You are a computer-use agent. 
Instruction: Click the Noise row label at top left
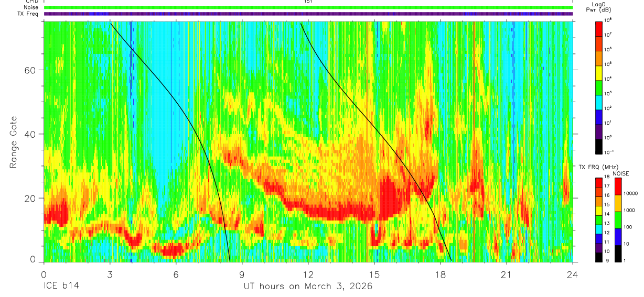pos(31,7)
